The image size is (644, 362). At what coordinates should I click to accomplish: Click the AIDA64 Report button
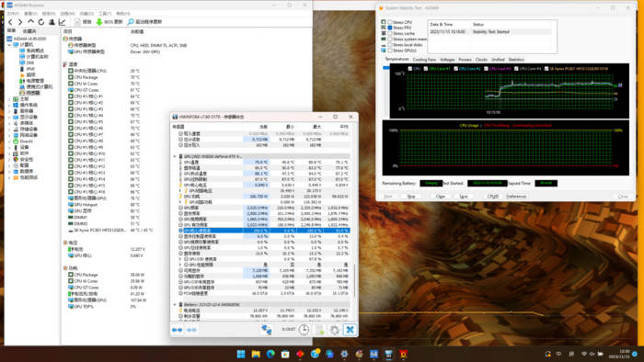pyautogui.click(x=84, y=22)
